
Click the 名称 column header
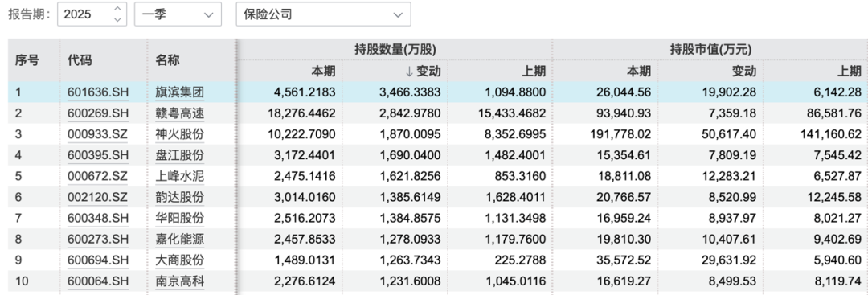tap(167, 60)
